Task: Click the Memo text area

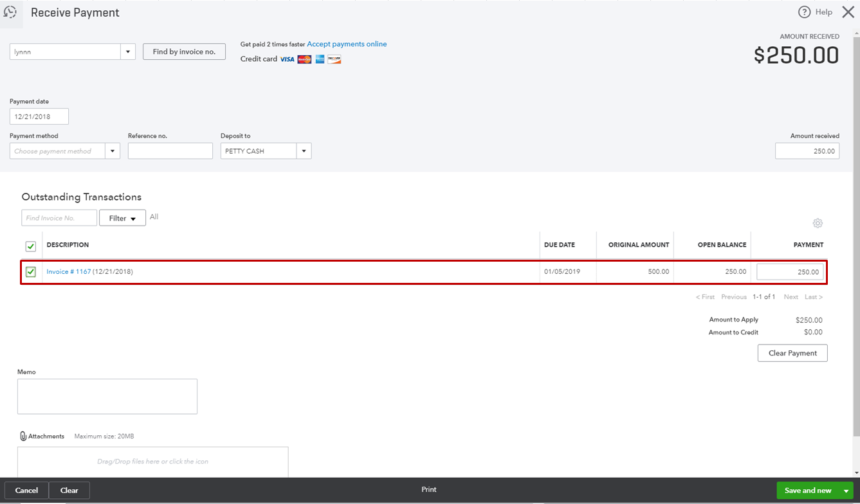Action: pyautogui.click(x=107, y=397)
